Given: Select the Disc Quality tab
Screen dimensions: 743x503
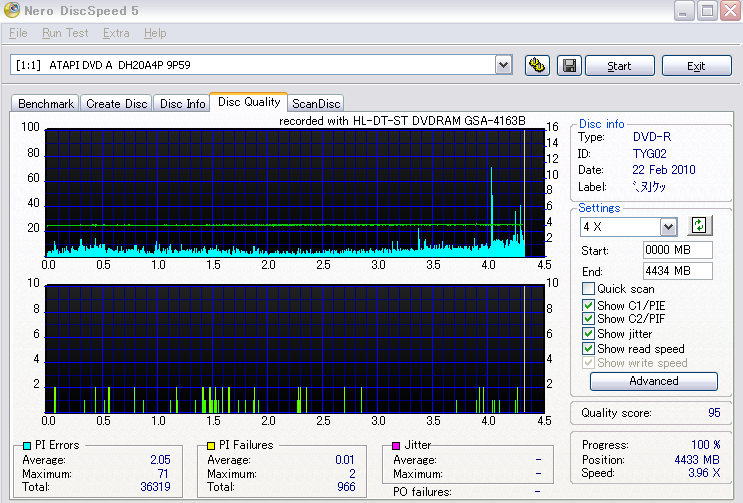Looking at the screenshot, I should 249,102.
